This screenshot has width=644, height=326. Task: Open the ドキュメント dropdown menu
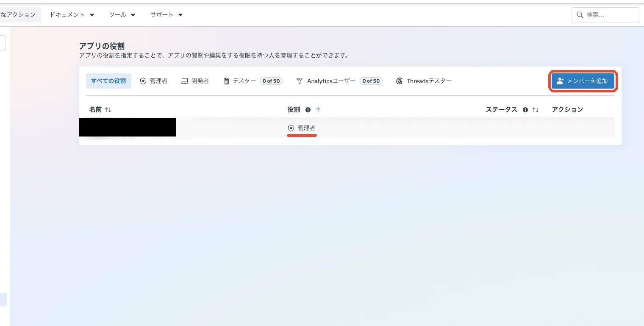point(72,14)
